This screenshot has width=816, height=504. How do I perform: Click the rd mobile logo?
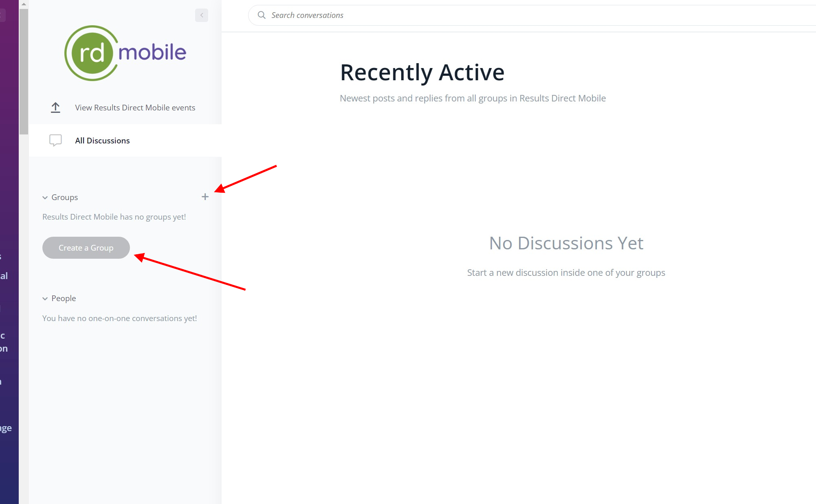point(125,53)
